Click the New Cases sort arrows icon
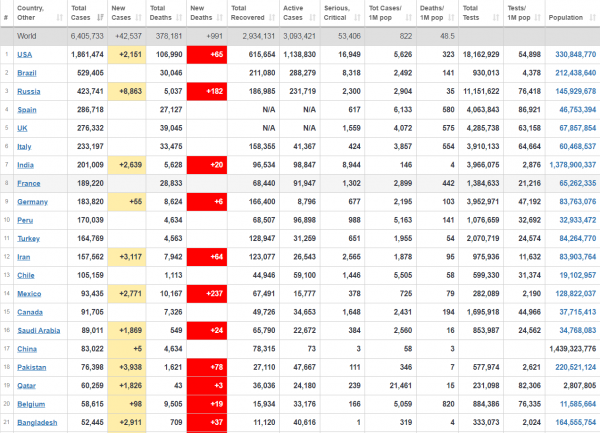 pyautogui.click(x=139, y=18)
